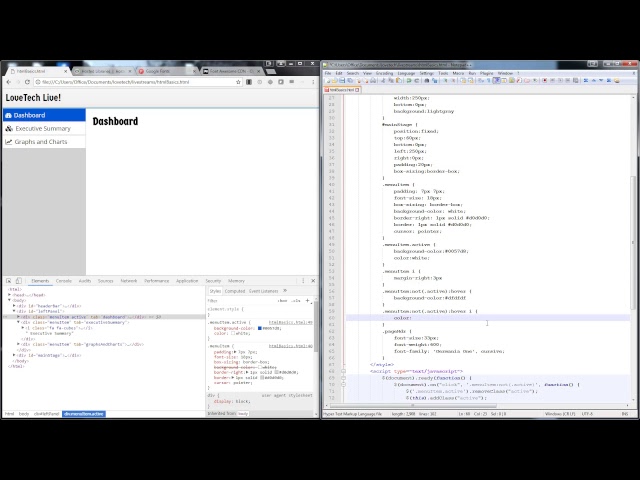The height and width of the screenshot is (480, 640).
Task: Click the htmlBasics.html:49 source link
Action: [x=290, y=322]
